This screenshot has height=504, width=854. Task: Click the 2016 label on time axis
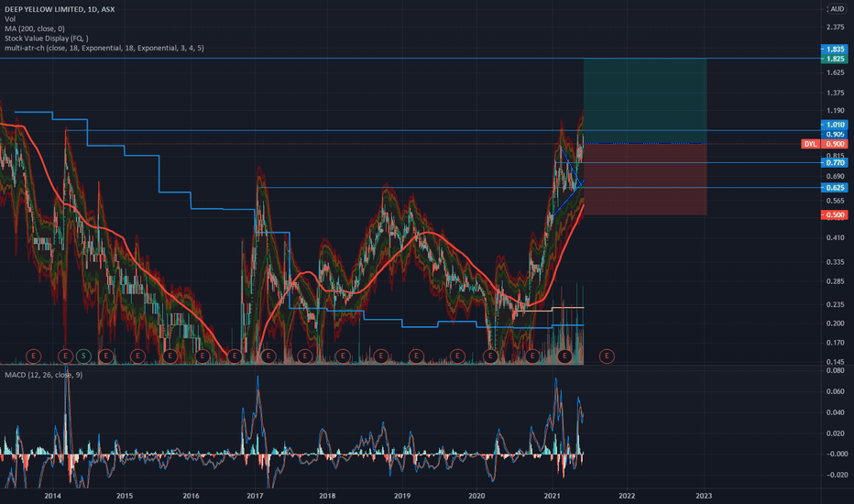tap(192, 496)
